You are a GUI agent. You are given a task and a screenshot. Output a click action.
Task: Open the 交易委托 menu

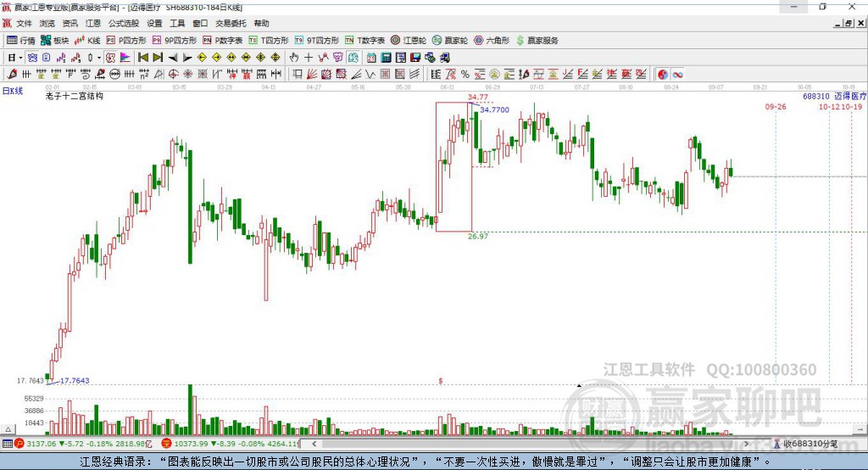(231, 23)
